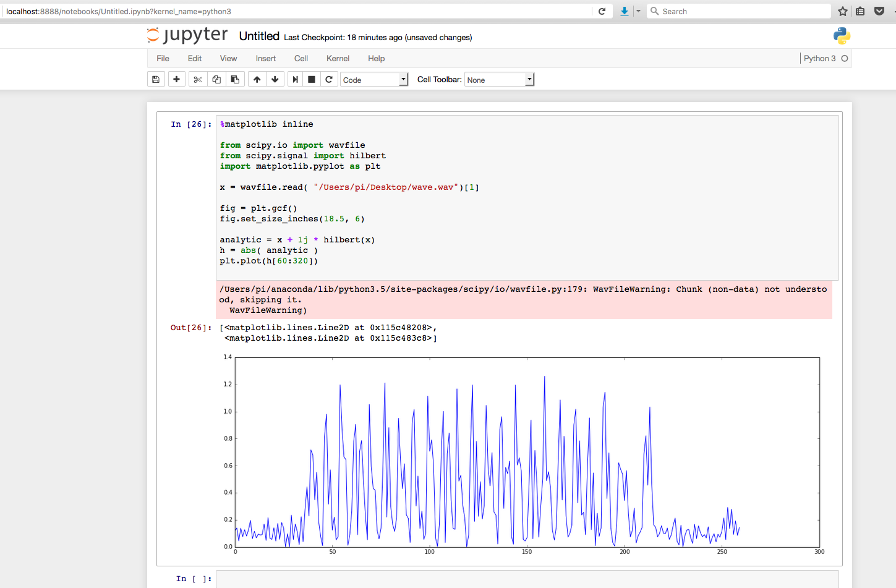This screenshot has height=588, width=896.
Task: Click the WavFileWarning output message
Action: [x=524, y=300]
